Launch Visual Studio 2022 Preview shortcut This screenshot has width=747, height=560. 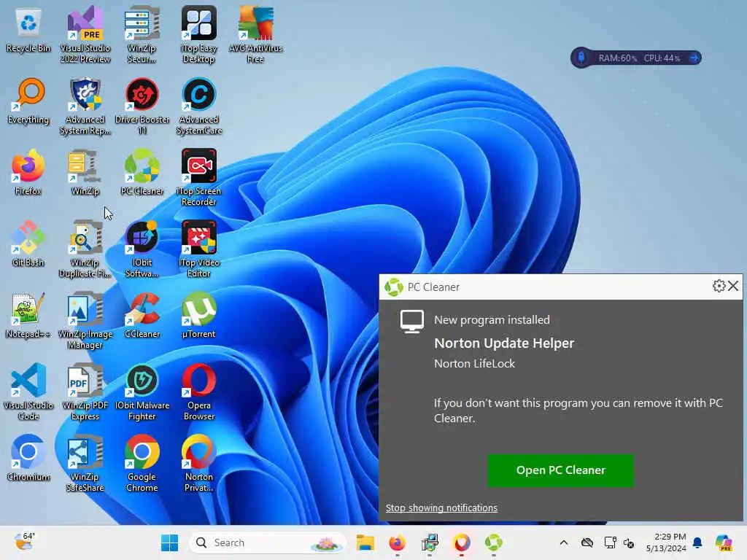(85, 34)
